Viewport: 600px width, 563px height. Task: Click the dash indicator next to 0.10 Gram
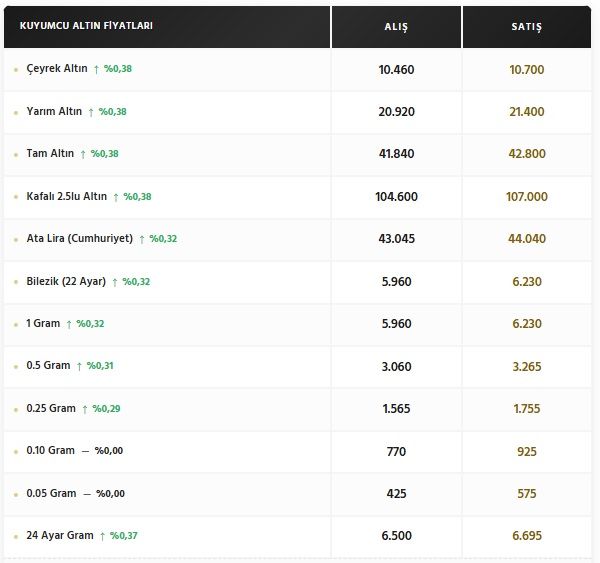[85, 452]
